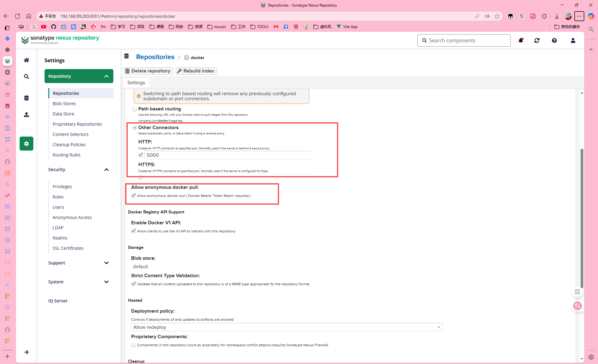Image resolution: width=598 pixels, height=364 pixels.
Task: Click the Rebuild index button
Action: (x=196, y=71)
